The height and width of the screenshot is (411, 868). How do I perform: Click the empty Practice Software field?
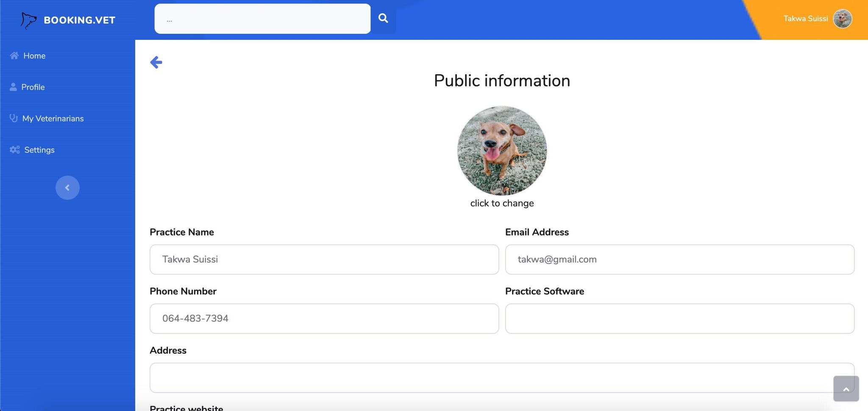click(x=680, y=319)
